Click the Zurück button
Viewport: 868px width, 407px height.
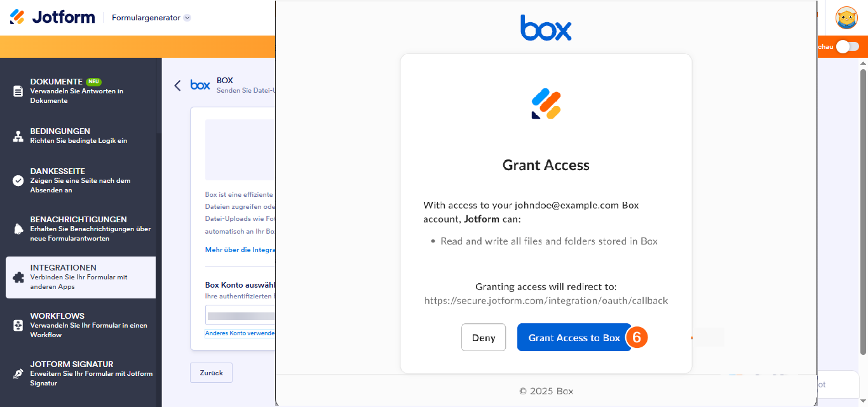[x=211, y=373]
